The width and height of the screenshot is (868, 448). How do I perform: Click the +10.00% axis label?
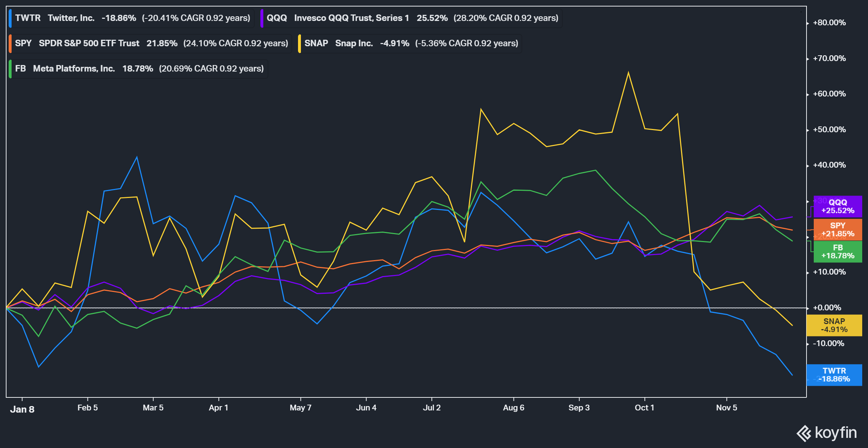(x=829, y=272)
